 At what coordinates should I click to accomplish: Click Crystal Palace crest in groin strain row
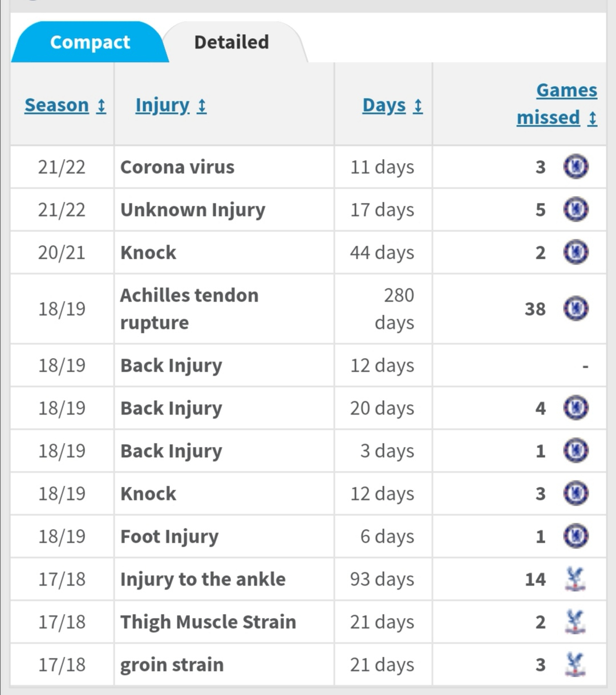point(575,665)
